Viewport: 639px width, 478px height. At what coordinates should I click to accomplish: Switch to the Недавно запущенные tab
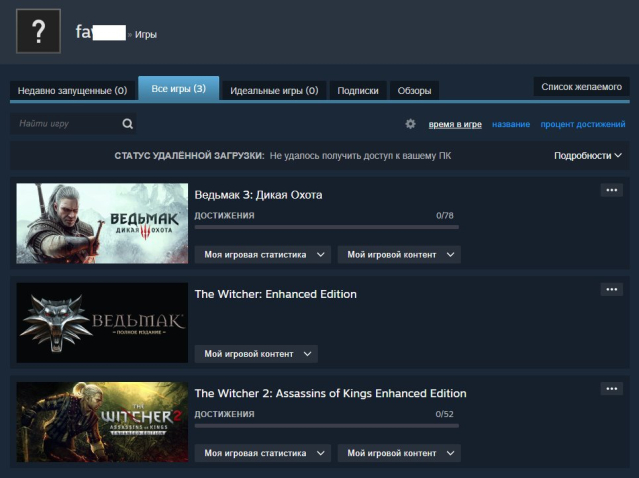(72, 90)
